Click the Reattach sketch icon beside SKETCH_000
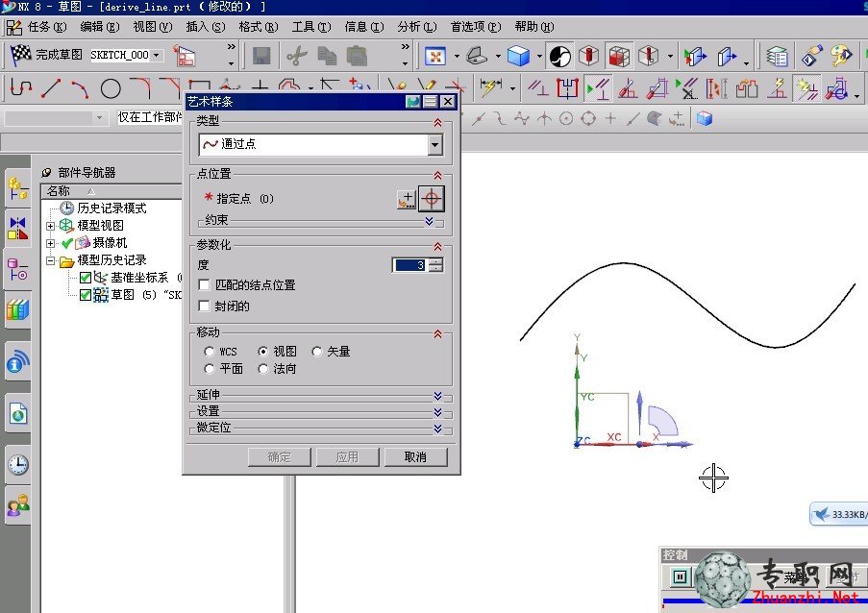The height and width of the screenshot is (613, 868). (184, 56)
